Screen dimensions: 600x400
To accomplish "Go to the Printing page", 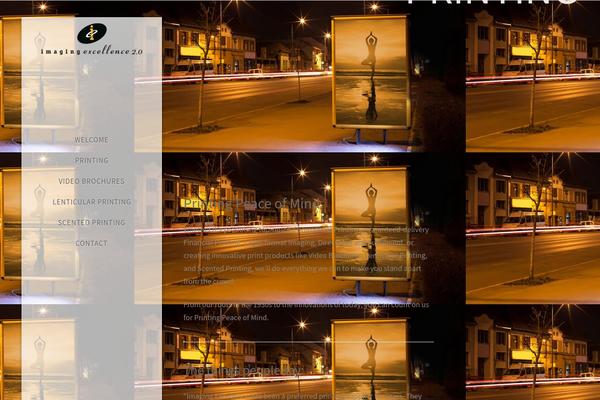I will 91,161.
